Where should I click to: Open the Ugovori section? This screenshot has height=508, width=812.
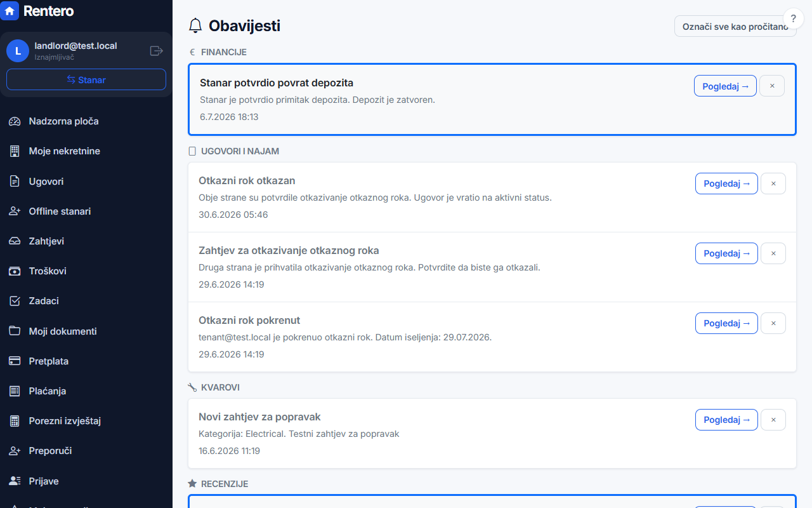pos(86,182)
